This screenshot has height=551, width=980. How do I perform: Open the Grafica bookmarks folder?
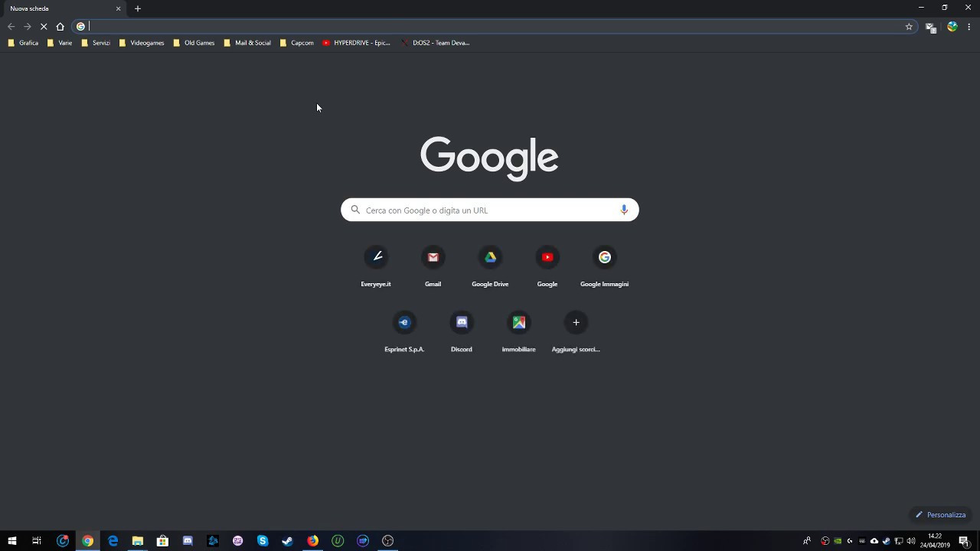point(23,43)
